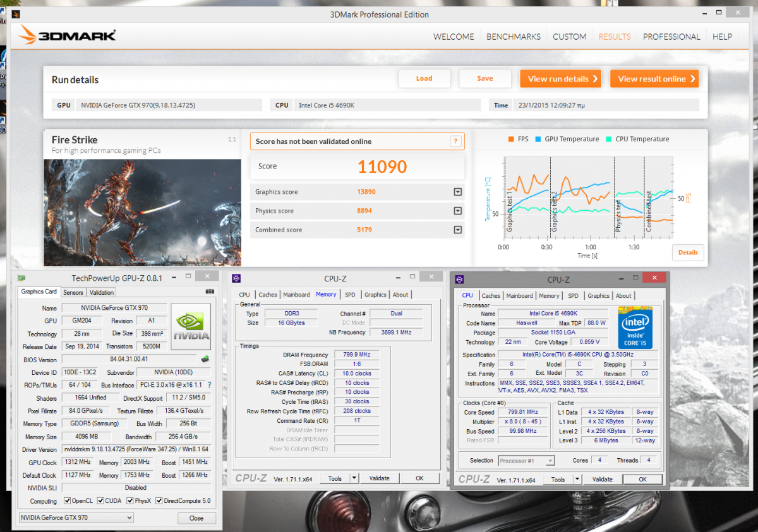Open Caches tab in CPU-Z processor window
Image resolution: width=758 pixels, height=532 pixels.
coord(491,295)
